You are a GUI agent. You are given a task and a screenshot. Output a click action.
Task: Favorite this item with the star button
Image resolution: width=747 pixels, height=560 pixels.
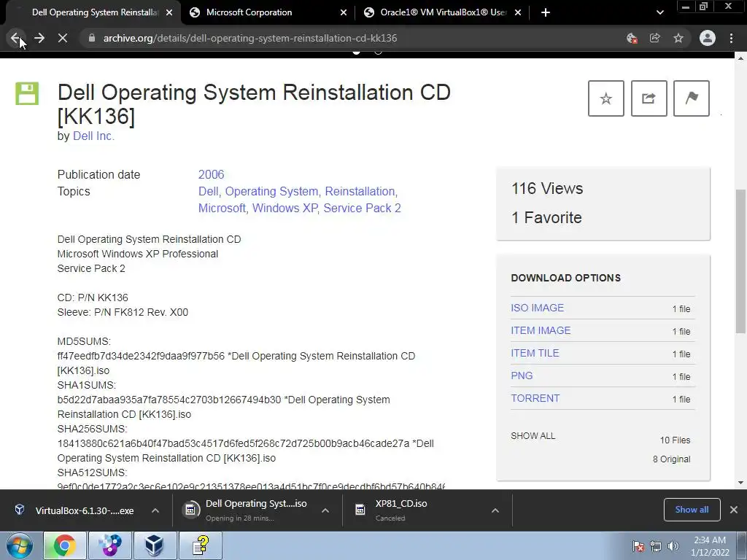(606, 98)
